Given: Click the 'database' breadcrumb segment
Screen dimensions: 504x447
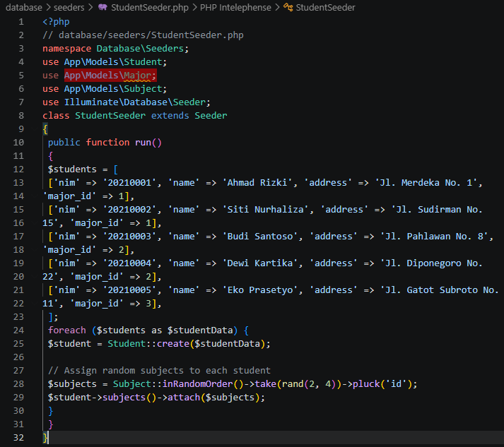Looking at the screenshot, I should click(24, 7).
